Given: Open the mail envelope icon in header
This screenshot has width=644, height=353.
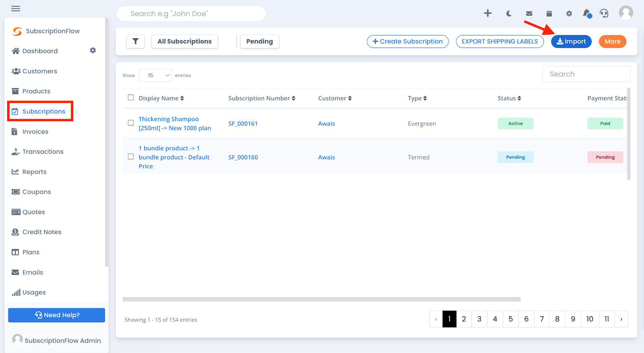Looking at the screenshot, I should [x=529, y=14].
